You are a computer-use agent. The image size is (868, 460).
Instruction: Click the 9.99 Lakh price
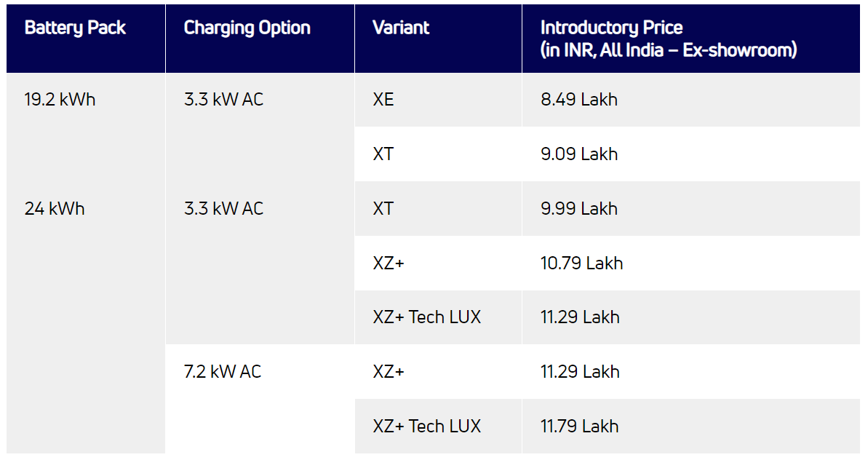click(579, 209)
